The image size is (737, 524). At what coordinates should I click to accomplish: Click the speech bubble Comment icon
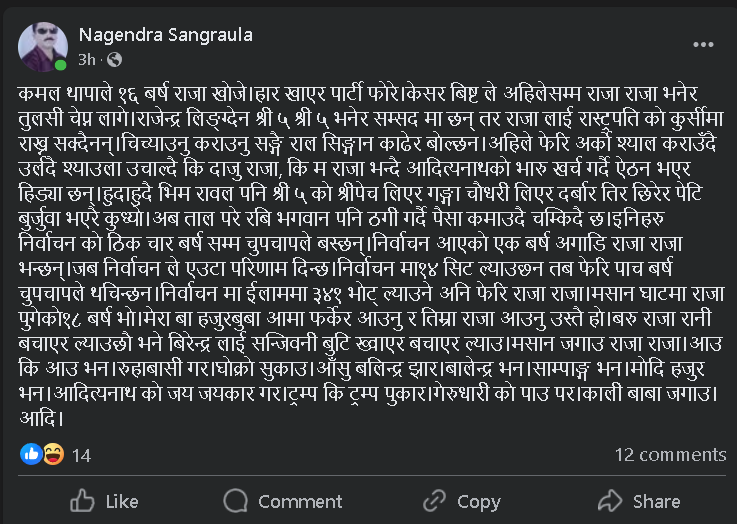[x=236, y=501]
